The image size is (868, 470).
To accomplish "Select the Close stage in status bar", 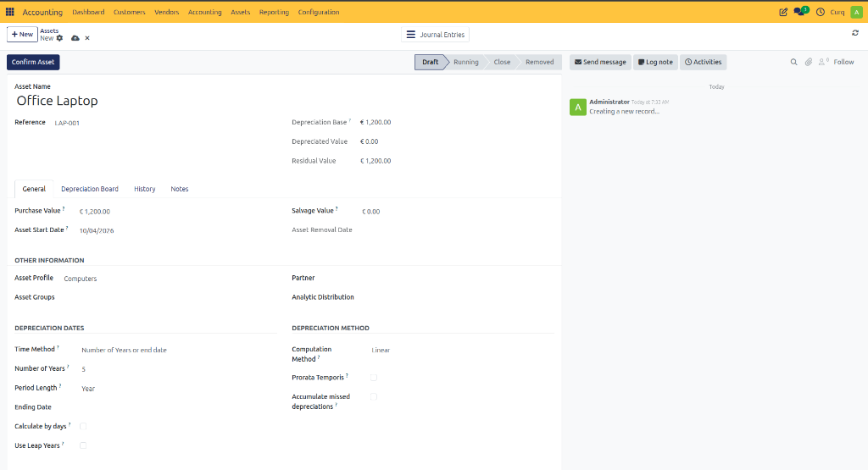I will 502,62.
